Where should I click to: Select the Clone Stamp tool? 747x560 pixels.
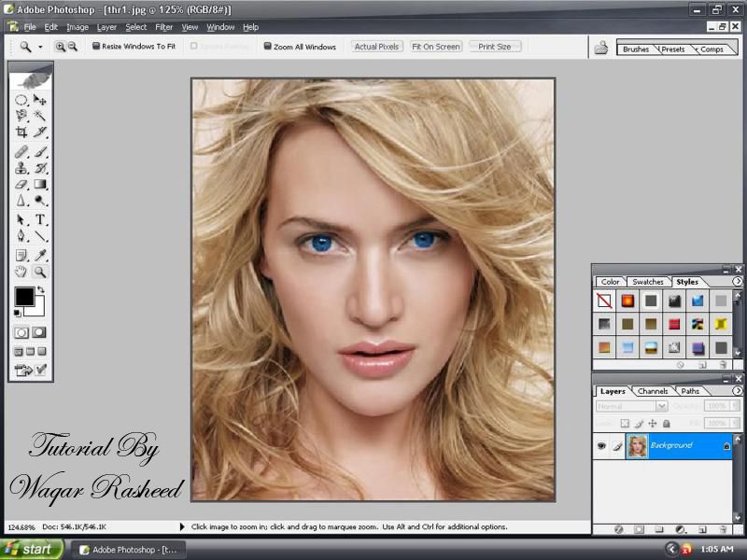click(21, 168)
